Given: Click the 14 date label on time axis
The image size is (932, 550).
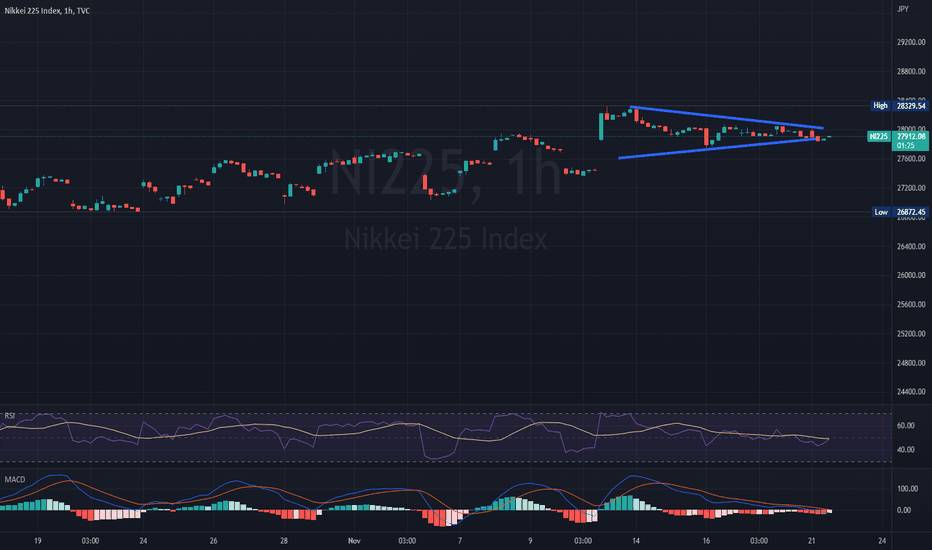Looking at the screenshot, I should [636, 540].
